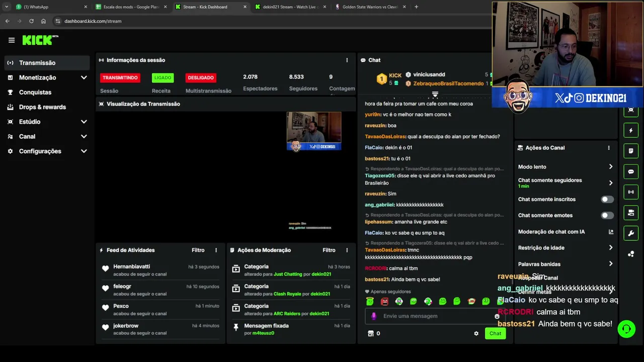This screenshot has width=644, height=362.
Task: Open external link for Moderação de chat com IA
Action: click(611, 232)
